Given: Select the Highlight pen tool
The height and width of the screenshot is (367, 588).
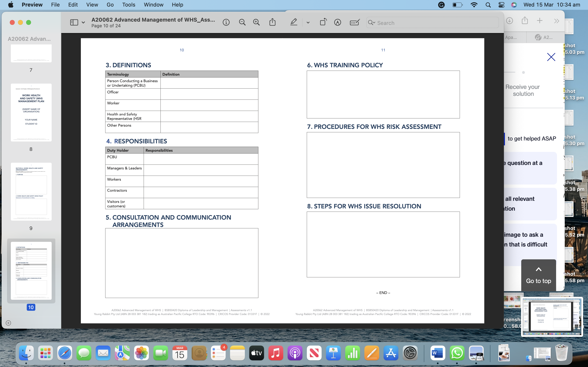Looking at the screenshot, I should [x=294, y=22].
